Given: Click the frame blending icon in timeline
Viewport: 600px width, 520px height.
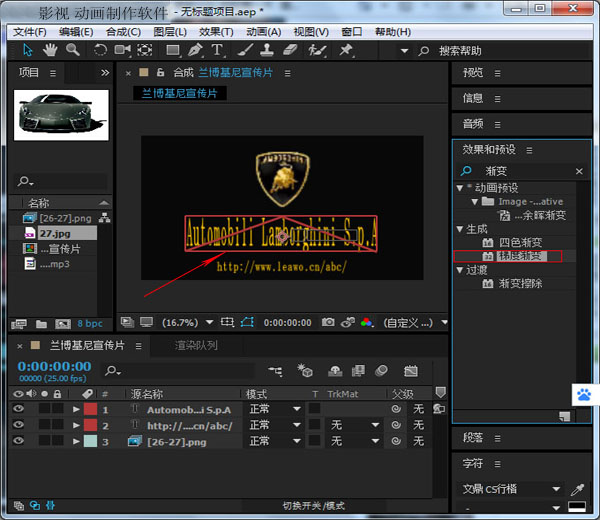Looking at the screenshot, I should click(x=358, y=370).
